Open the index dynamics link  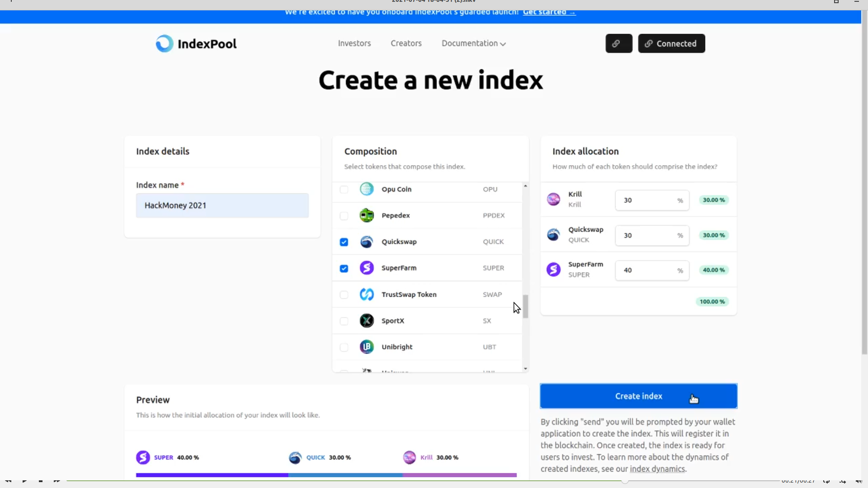[657, 469]
